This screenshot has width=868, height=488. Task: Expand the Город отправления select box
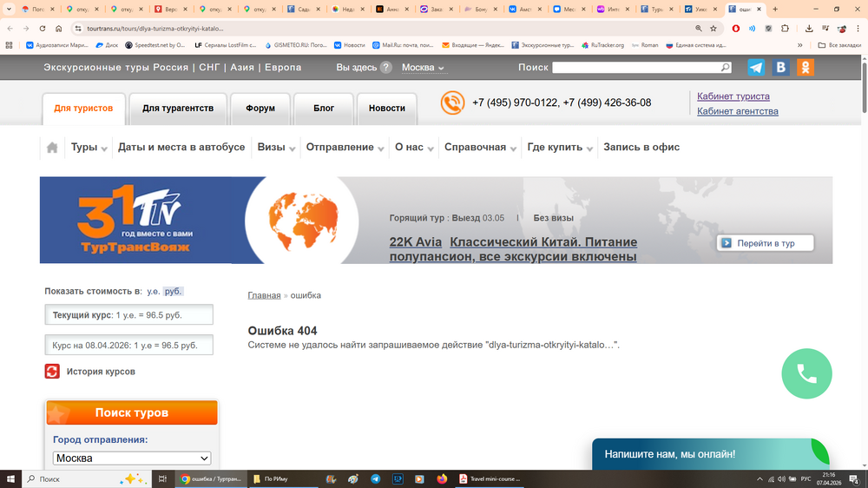click(131, 458)
